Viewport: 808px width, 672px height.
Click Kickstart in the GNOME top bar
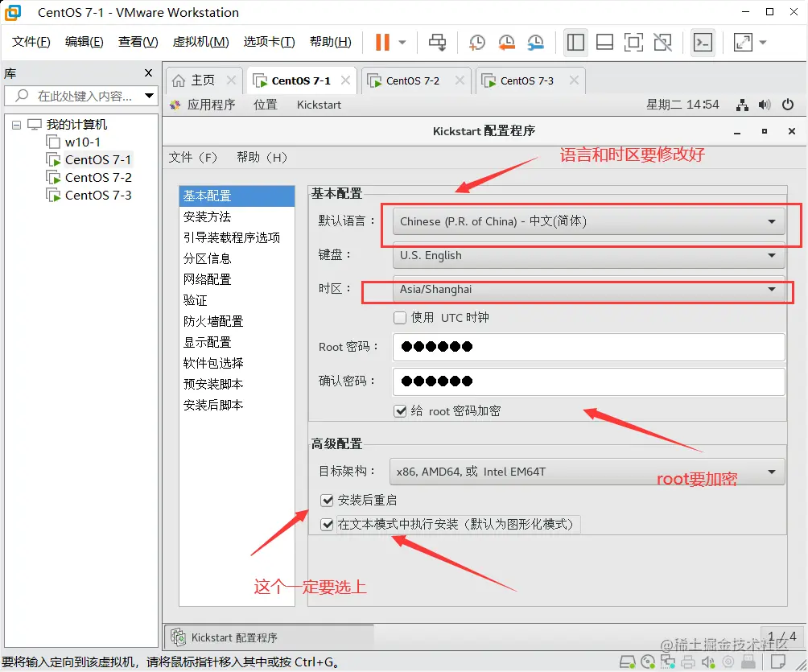pyautogui.click(x=319, y=105)
